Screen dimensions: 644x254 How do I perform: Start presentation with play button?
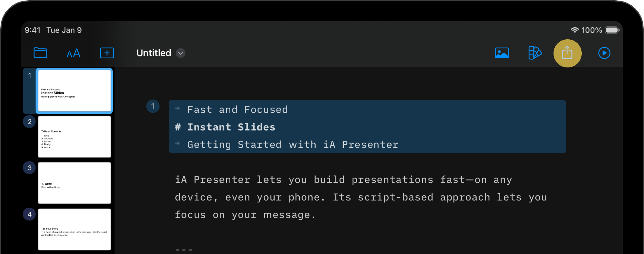(x=604, y=53)
